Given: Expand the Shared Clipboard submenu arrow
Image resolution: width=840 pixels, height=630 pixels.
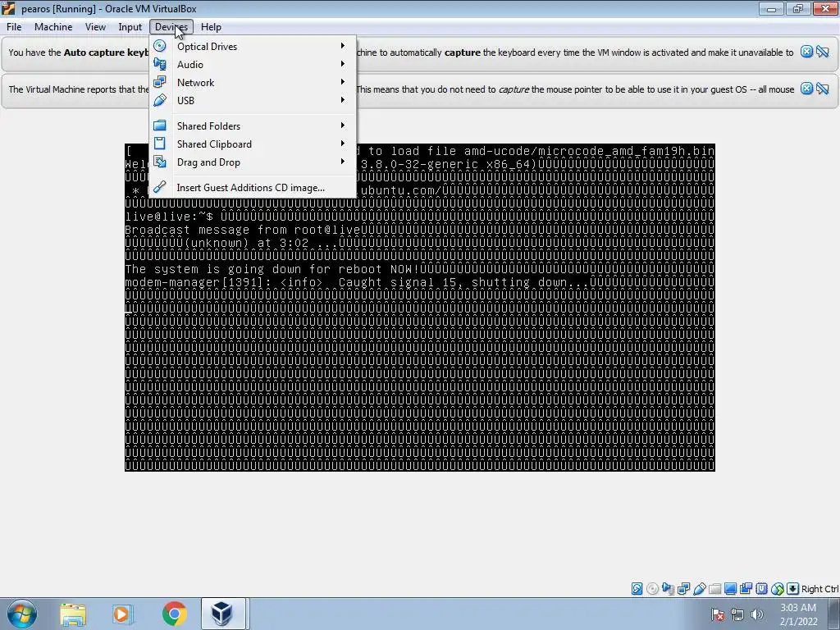Looking at the screenshot, I should pyautogui.click(x=342, y=144).
